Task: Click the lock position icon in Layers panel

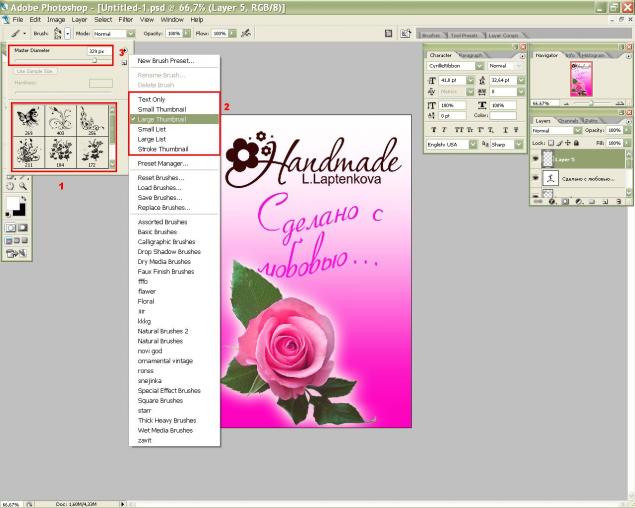Action: (x=569, y=143)
